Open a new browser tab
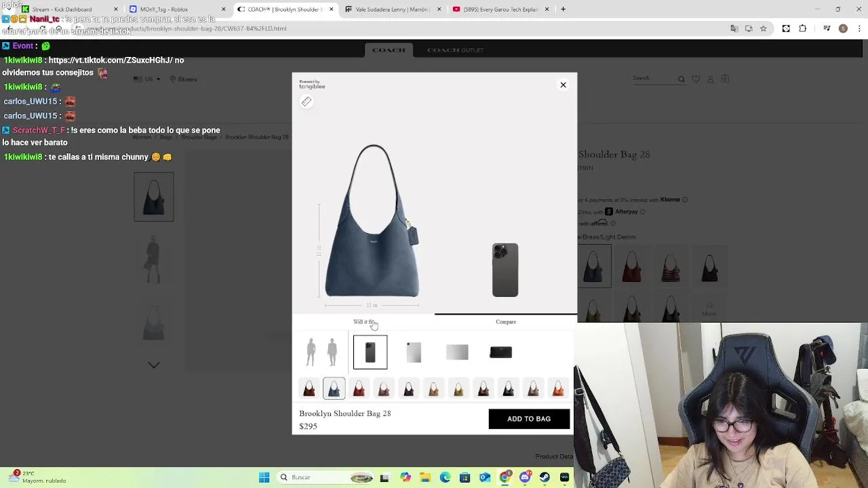Viewport: 868px width, 488px height. [x=564, y=9]
